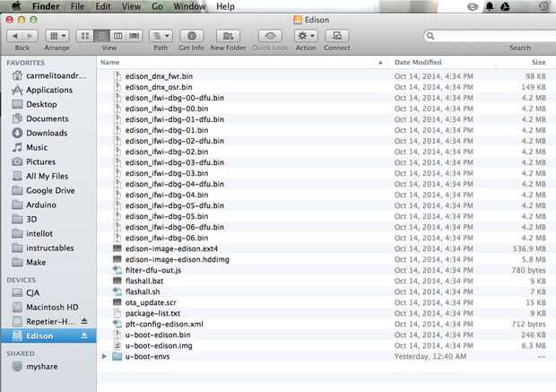Open the Path dropdown button
Screen dimensions: 556x392
point(161,36)
